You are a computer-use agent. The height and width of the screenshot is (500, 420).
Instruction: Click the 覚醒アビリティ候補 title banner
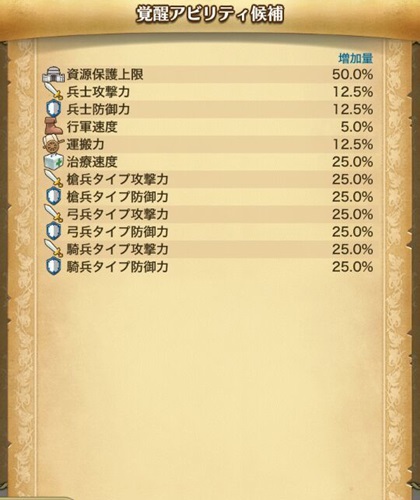click(x=210, y=14)
